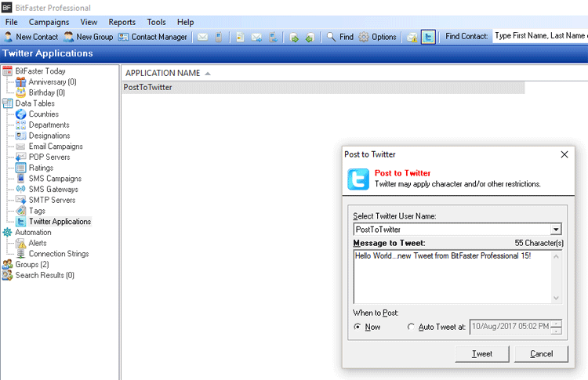
Task: Select Twitter Applications in the tree
Action: point(60,222)
